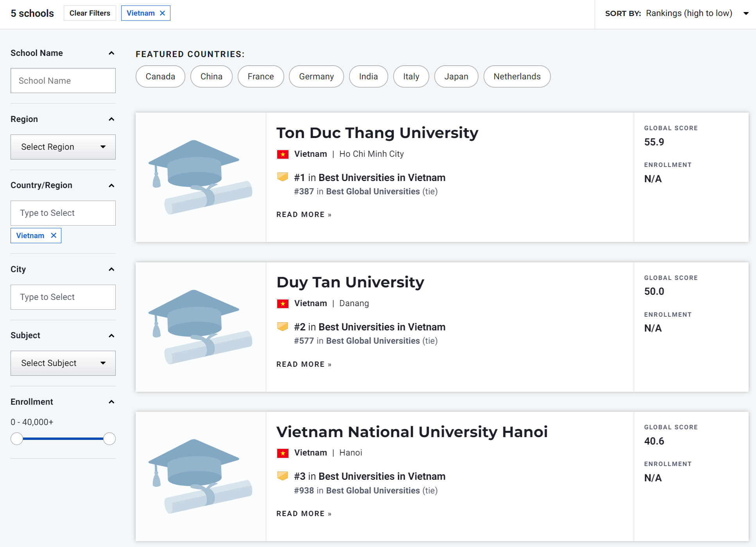Select Canada featured country
Viewport: 756px width, 547px height.
[160, 76]
